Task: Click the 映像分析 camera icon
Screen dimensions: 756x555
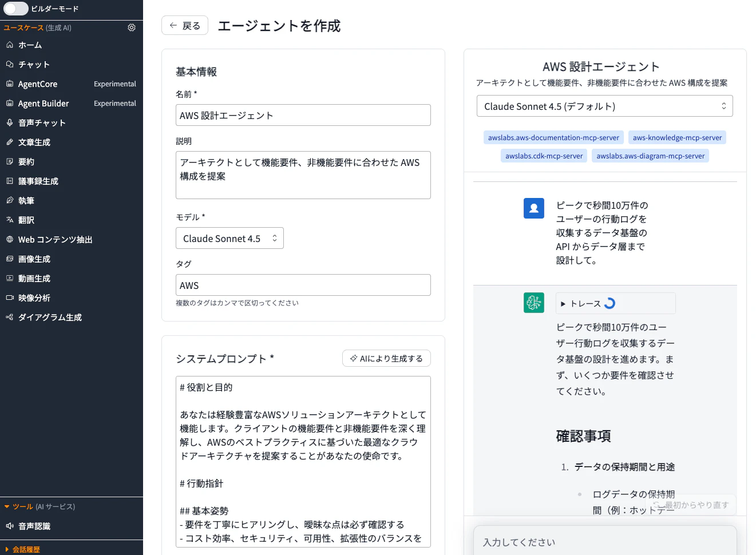Action: [10, 298]
